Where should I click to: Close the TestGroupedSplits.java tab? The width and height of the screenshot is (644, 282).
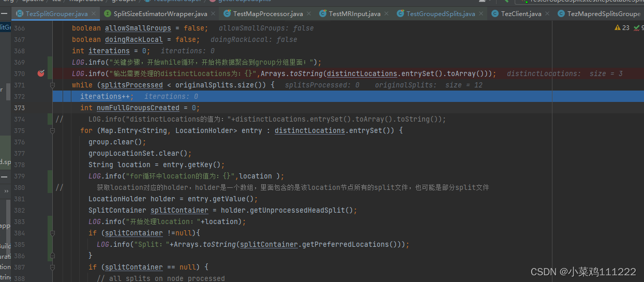point(481,14)
